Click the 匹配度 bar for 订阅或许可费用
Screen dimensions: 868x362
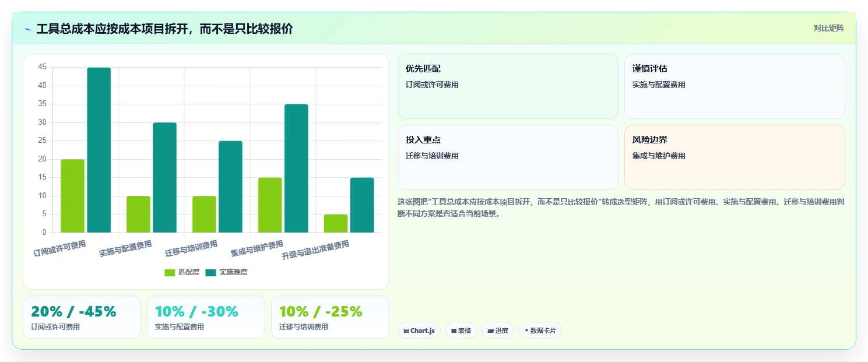(x=73, y=196)
